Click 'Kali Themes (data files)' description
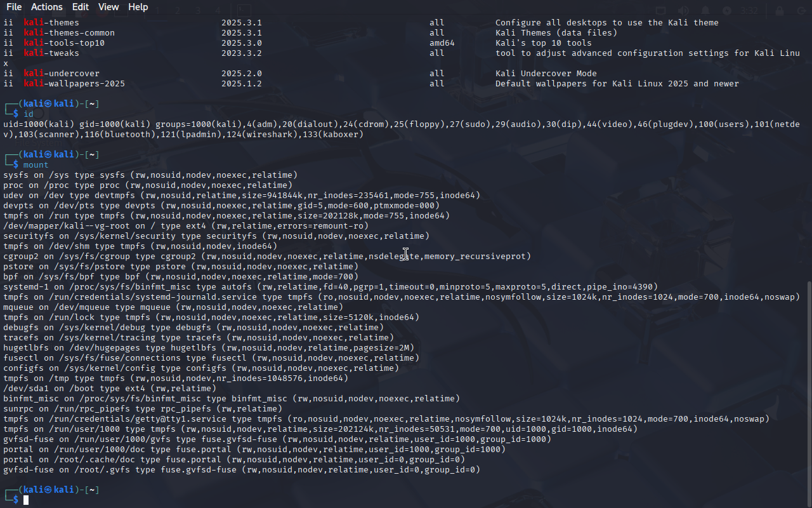The image size is (812, 508). click(x=556, y=33)
